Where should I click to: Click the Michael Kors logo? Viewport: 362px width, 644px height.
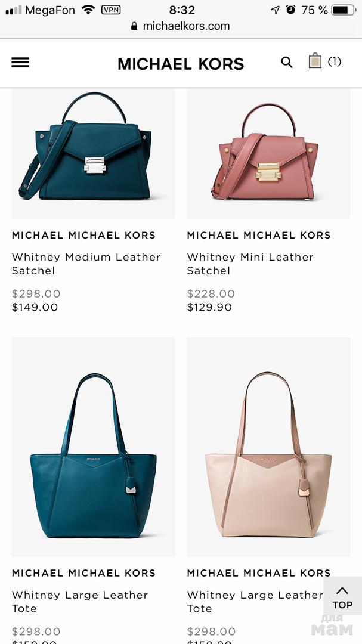181,64
